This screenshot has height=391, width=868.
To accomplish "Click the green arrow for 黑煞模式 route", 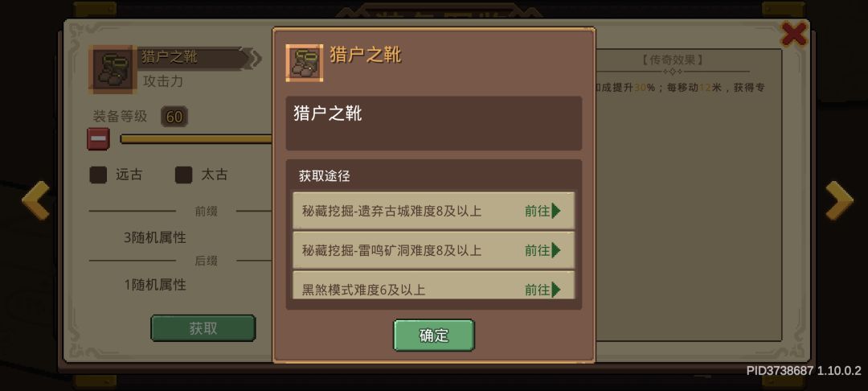I will click(x=556, y=289).
